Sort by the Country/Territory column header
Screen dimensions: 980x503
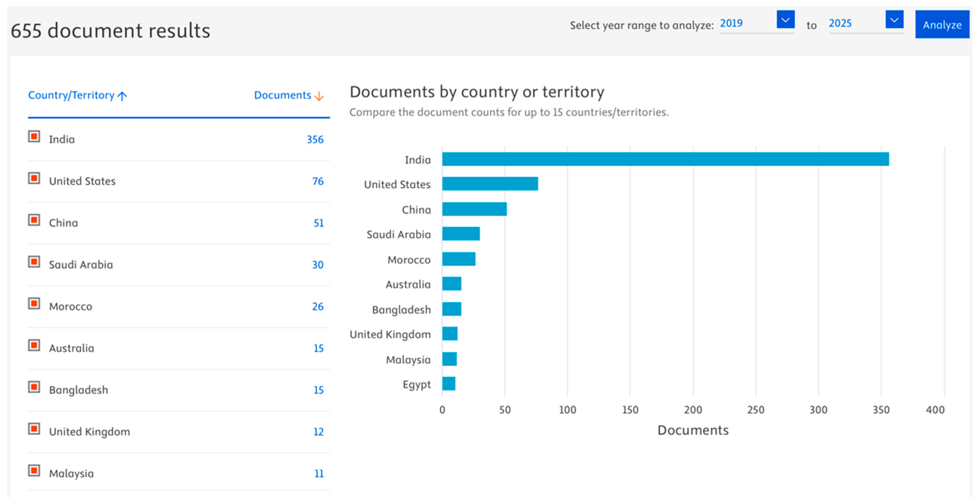71,95
